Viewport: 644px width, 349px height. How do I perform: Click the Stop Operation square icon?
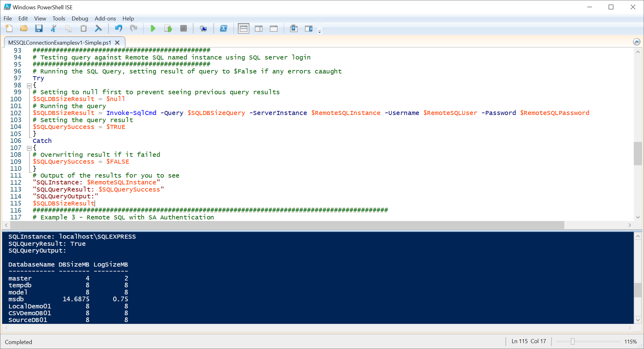click(x=184, y=29)
